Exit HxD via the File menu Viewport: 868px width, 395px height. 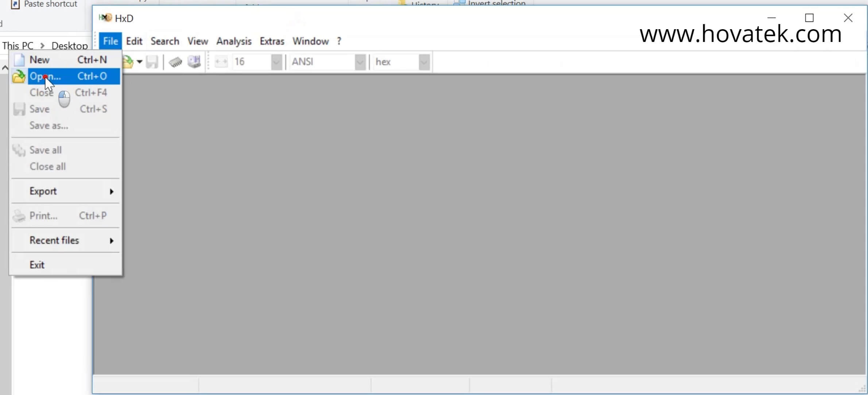[x=37, y=264]
